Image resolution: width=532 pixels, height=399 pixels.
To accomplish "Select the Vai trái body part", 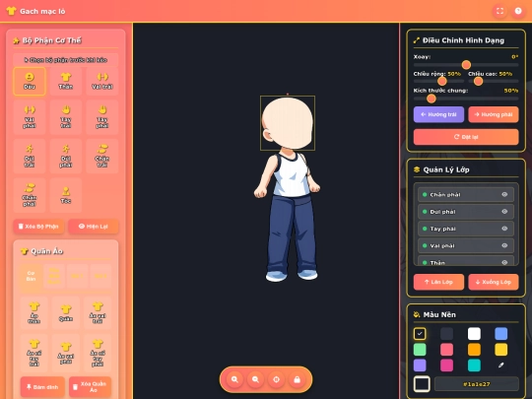I will [x=102, y=82].
